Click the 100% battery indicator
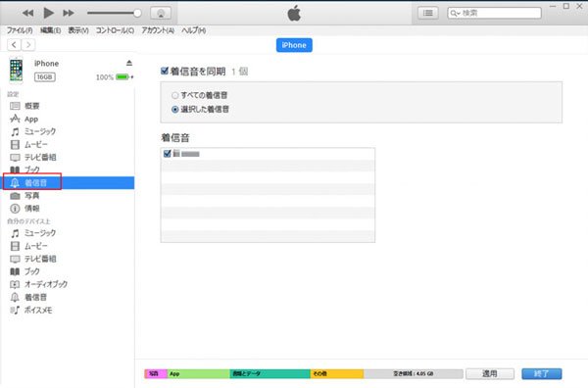This screenshot has height=388, width=588. click(115, 77)
